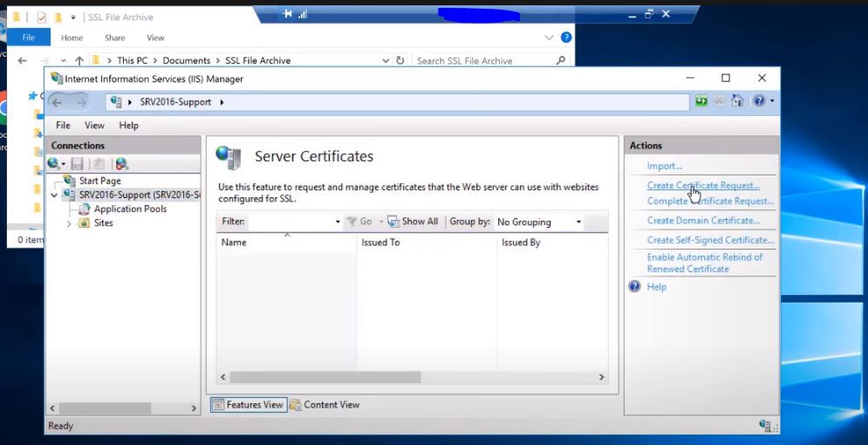This screenshot has height=445, width=868.
Task: Open View tab in File Explorer ribbon
Action: [x=155, y=38]
